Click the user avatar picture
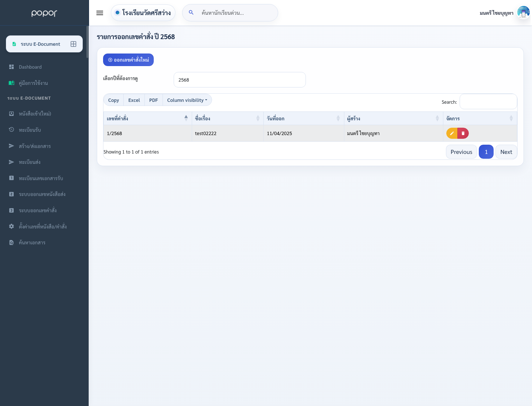532x406 pixels. coord(524,13)
